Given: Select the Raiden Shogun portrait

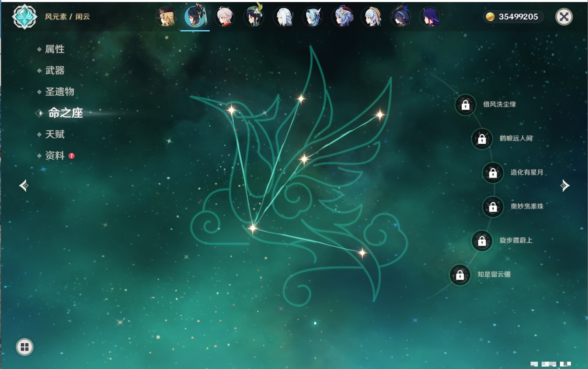Looking at the screenshot, I should pos(430,17).
